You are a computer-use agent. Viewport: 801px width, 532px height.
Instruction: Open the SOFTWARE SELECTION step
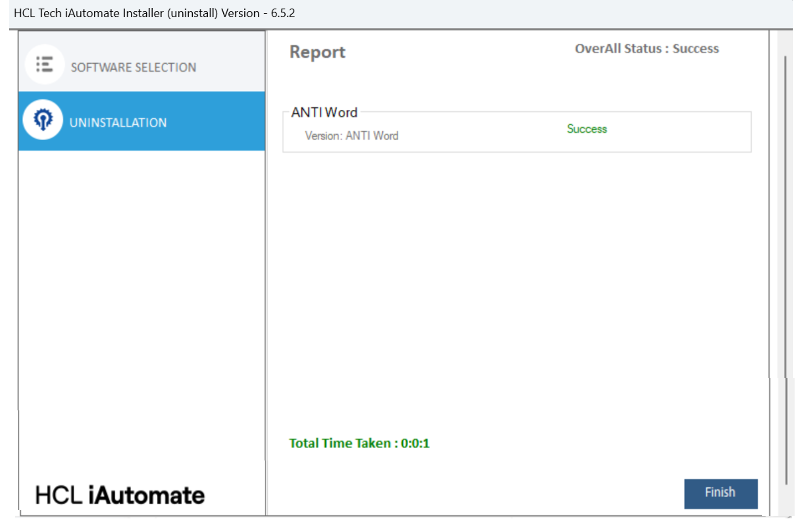(x=142, y=61)
